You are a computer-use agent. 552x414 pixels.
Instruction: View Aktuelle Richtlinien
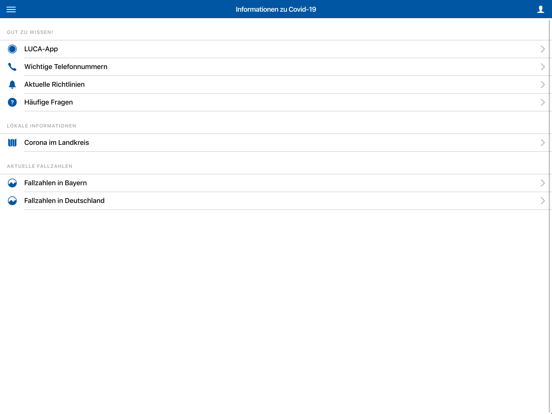(275, 84)
